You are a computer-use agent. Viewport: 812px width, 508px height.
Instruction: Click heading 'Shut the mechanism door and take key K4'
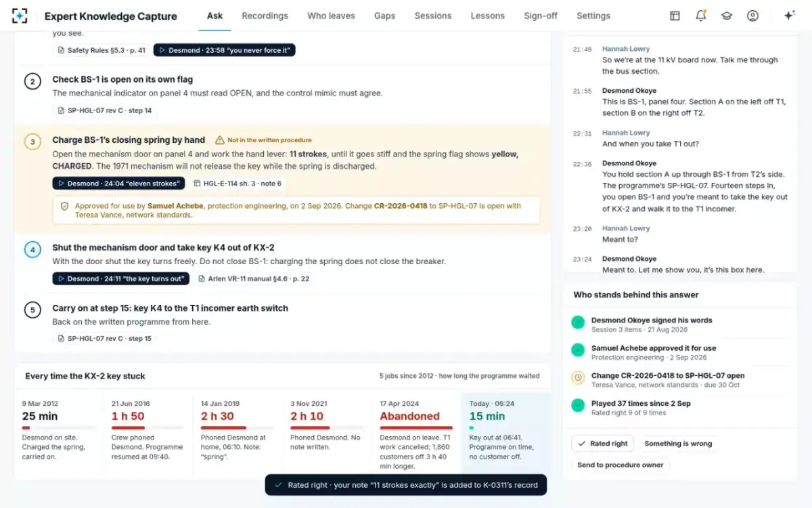click(x=163, y=247)
